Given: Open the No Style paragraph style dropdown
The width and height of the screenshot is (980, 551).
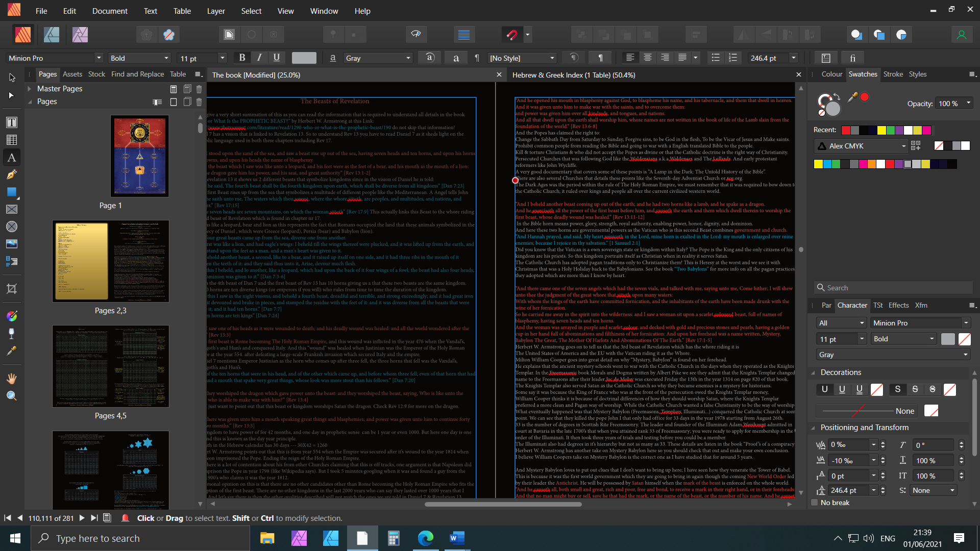Looking at the screenshot, I should pos(522,58).
